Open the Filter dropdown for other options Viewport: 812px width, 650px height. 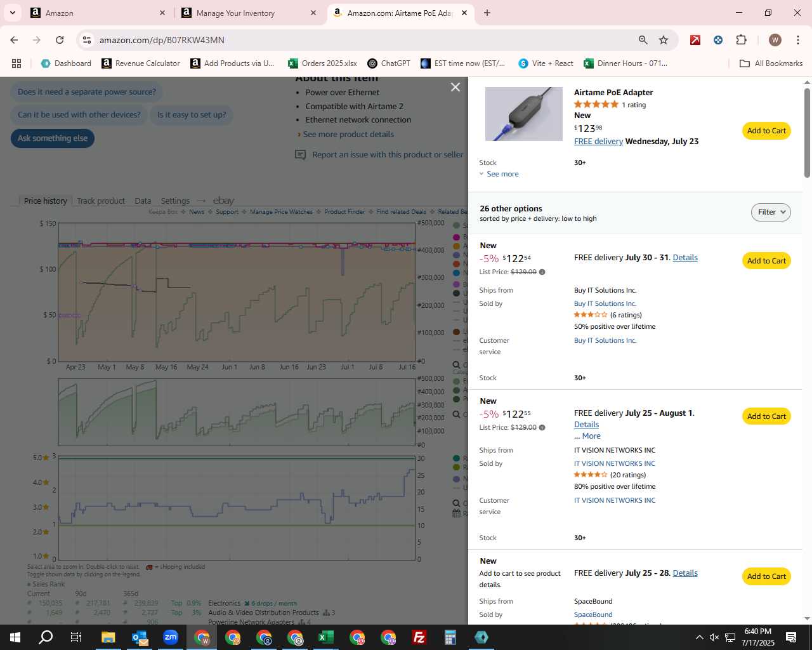771,212
